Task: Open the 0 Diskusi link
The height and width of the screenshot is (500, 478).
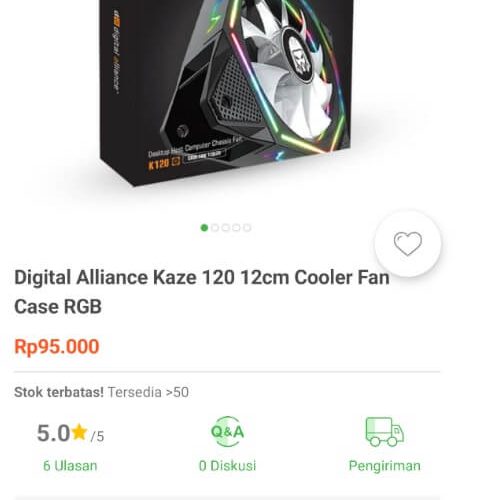Action: 228,466
